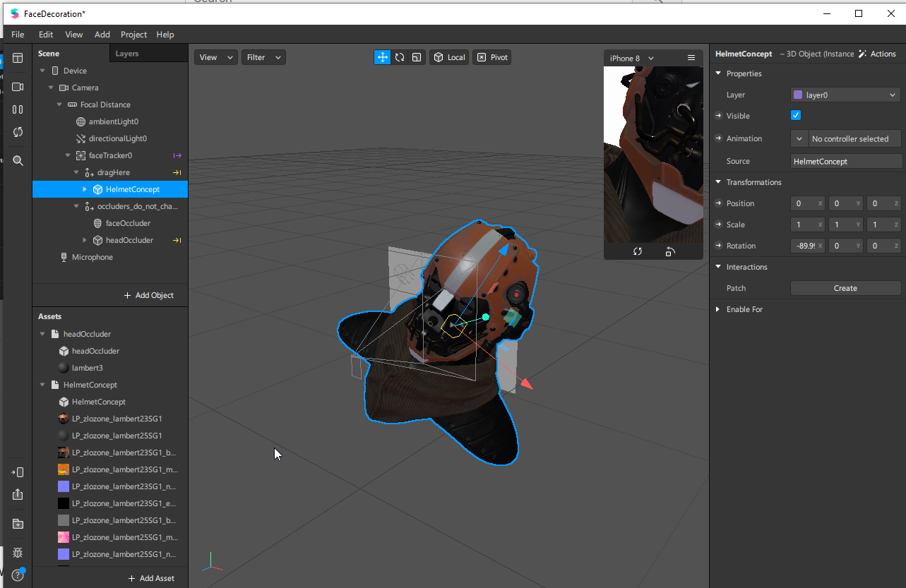Open the layer0 dropdown

(x=845, y=95)
